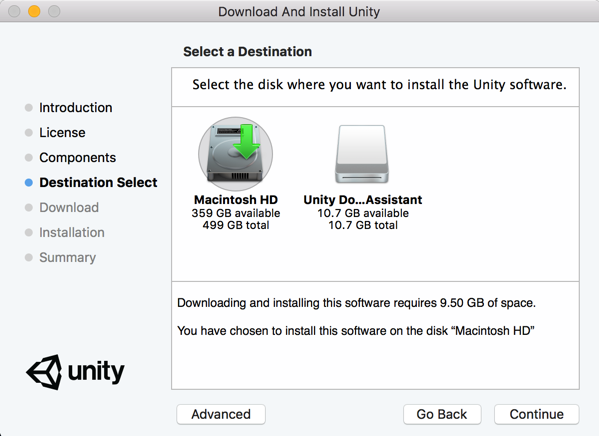Click the green download arrow on Macintosh HD
The image size is (599, 436).
tap(246, 141)
